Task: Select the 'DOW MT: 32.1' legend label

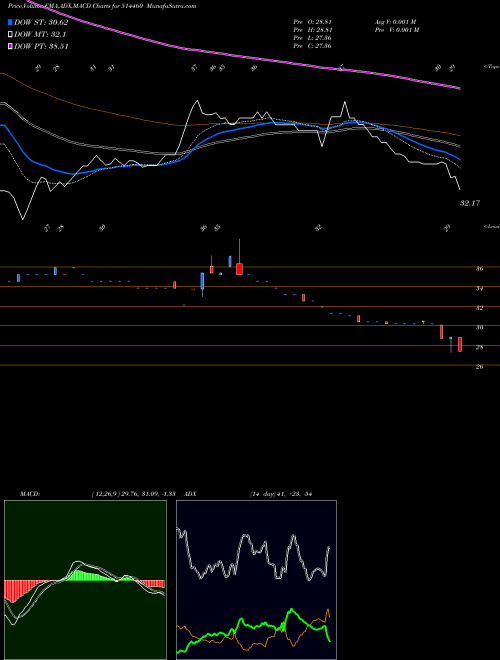Action: tap(40, 34)
